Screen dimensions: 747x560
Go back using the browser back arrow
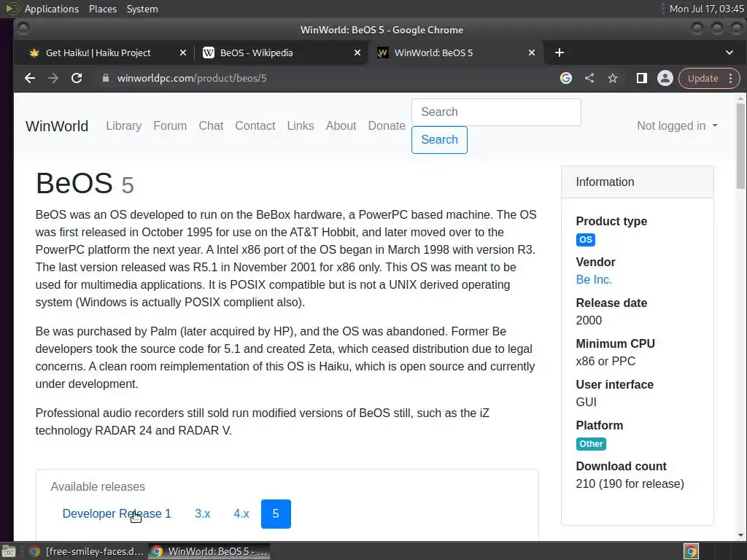30,78
